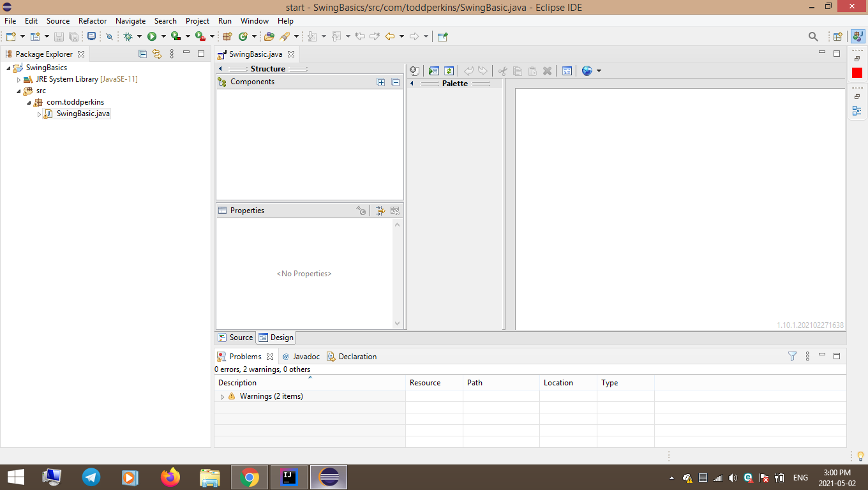The image size is (868, 490).
Task: Click the green Run button in toolbar
Action: point(152,37)
